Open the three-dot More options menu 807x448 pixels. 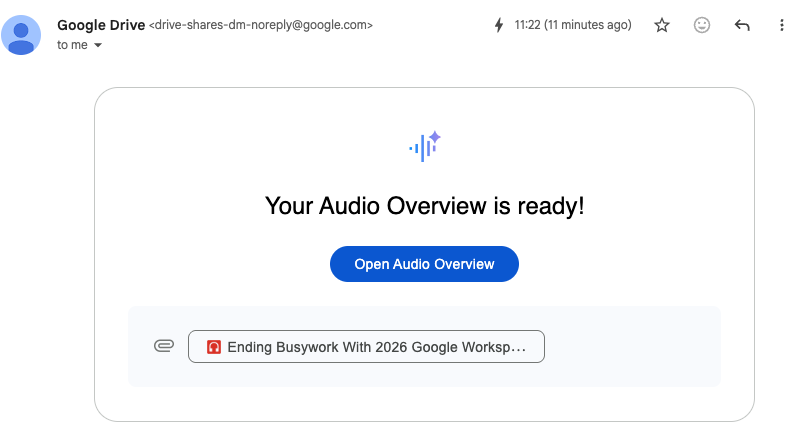click(782, 25)
